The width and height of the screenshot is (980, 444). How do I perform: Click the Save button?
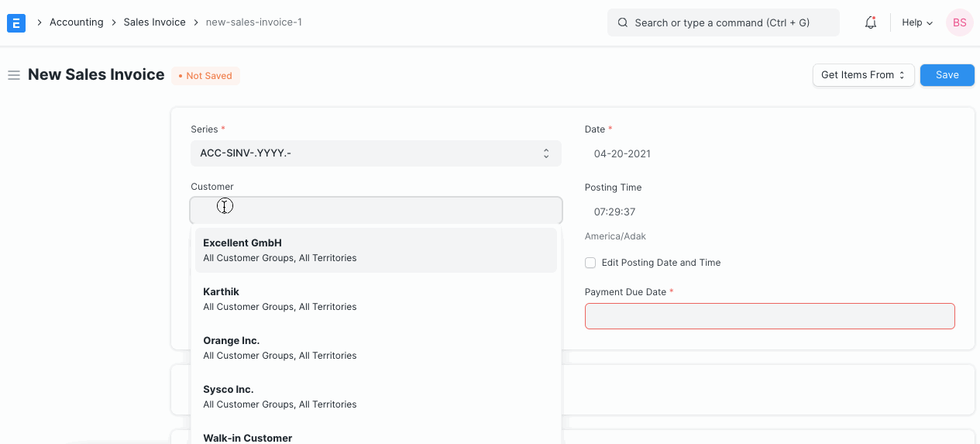[947, 75]
